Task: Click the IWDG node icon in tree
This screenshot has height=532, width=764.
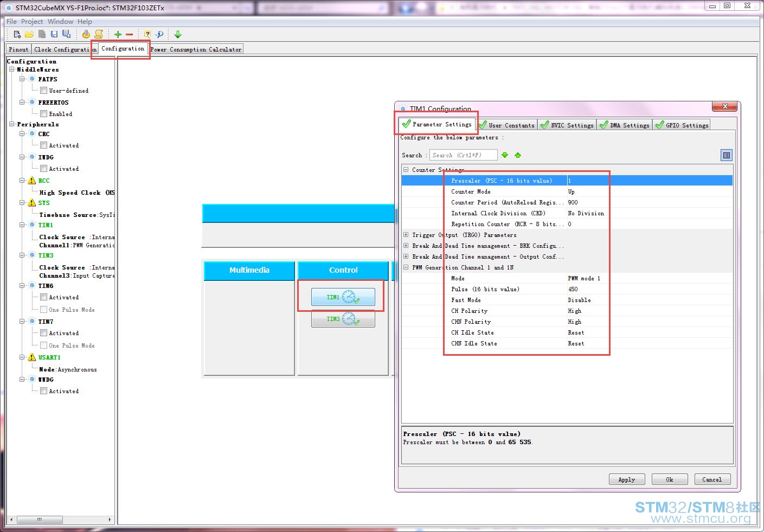Action: click(x=32, y=157)
